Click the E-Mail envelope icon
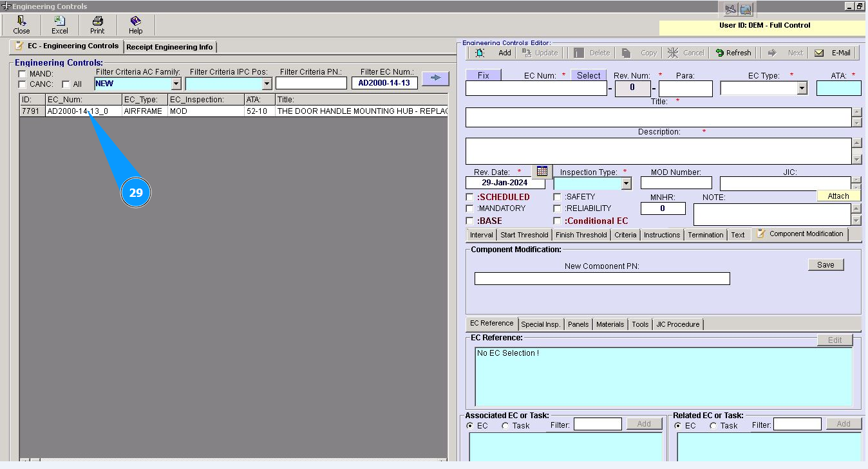The height and width of the screenshot is (469, 868). point(819,53)
